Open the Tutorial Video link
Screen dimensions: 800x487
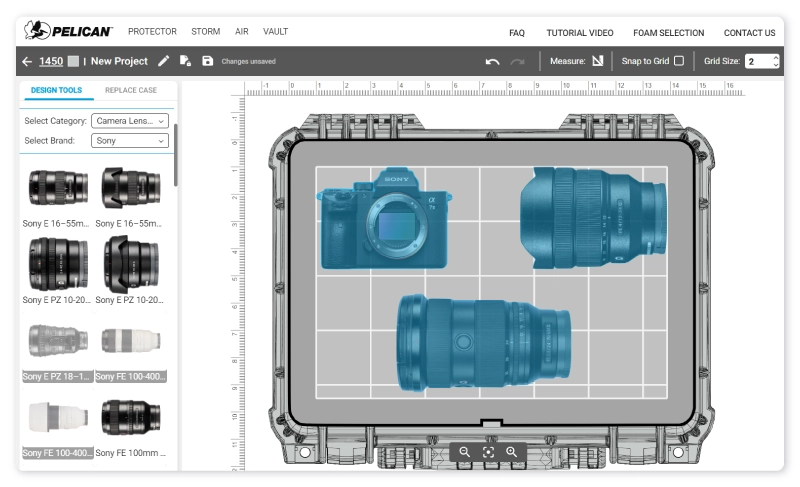click(580, 33)
